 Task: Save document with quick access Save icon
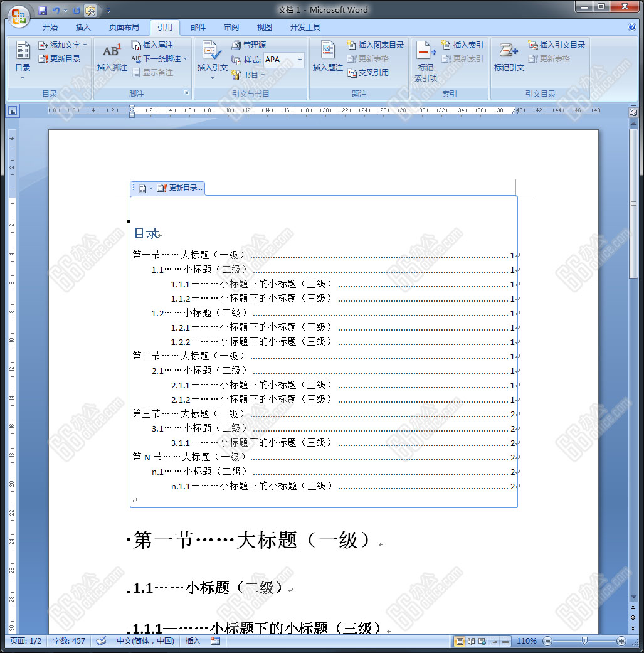(x=43, y=11)
